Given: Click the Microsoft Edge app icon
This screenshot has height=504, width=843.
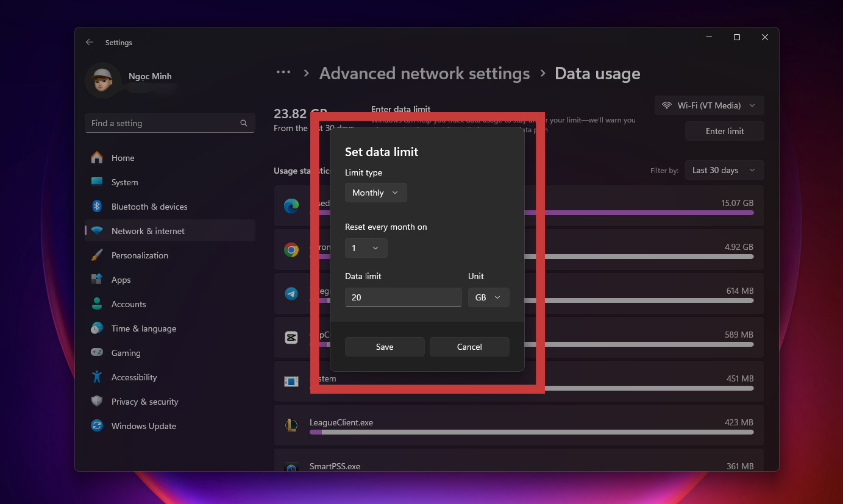Looking at the screenshot, I should pos(291,206).
